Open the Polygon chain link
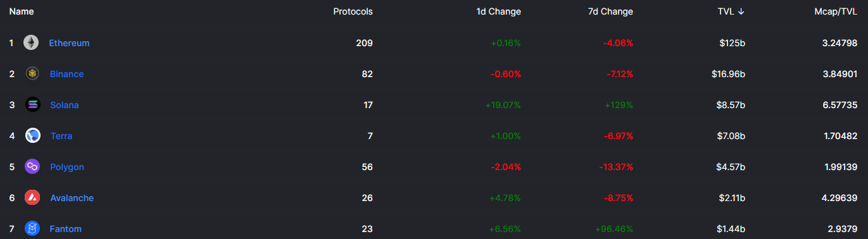 pos(67,167)
